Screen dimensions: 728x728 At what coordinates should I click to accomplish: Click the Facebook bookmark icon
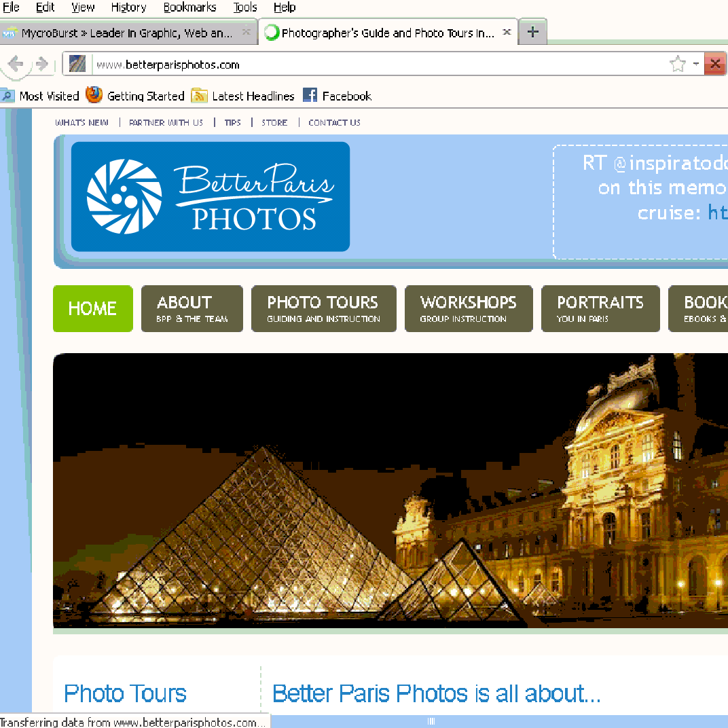[310, 96]
